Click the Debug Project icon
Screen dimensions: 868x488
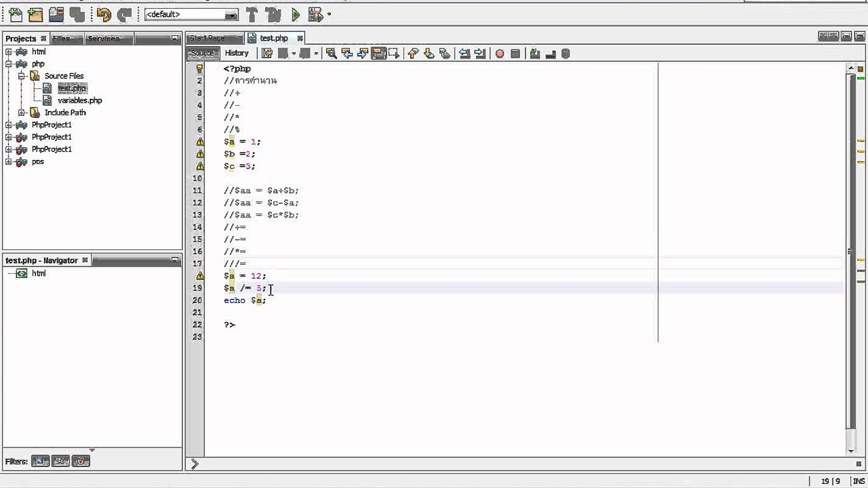click(315, 14)
